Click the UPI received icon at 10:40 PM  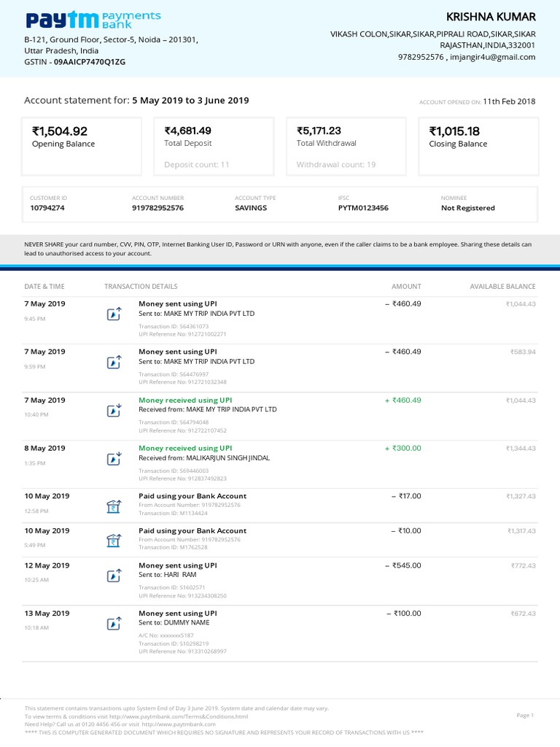(114, 411)
